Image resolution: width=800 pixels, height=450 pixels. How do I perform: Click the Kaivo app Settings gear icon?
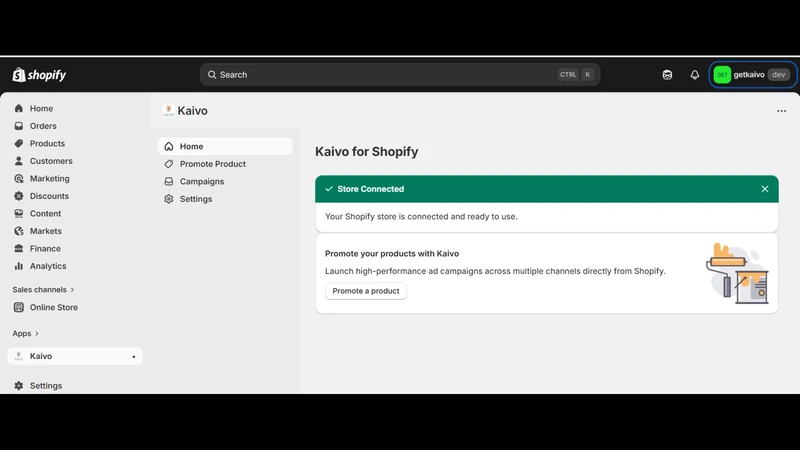[169, 199]
